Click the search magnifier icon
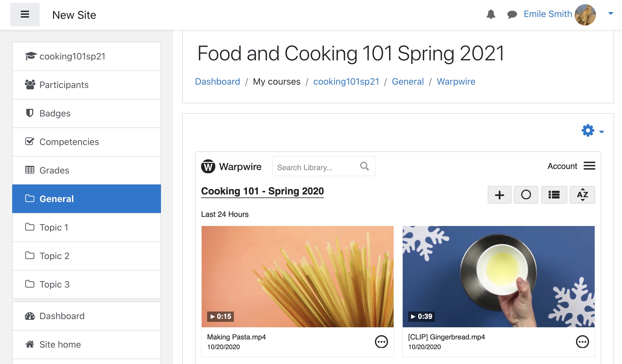Image resolution: width=622 pixels, height=364 pixels. coord(364,166)
